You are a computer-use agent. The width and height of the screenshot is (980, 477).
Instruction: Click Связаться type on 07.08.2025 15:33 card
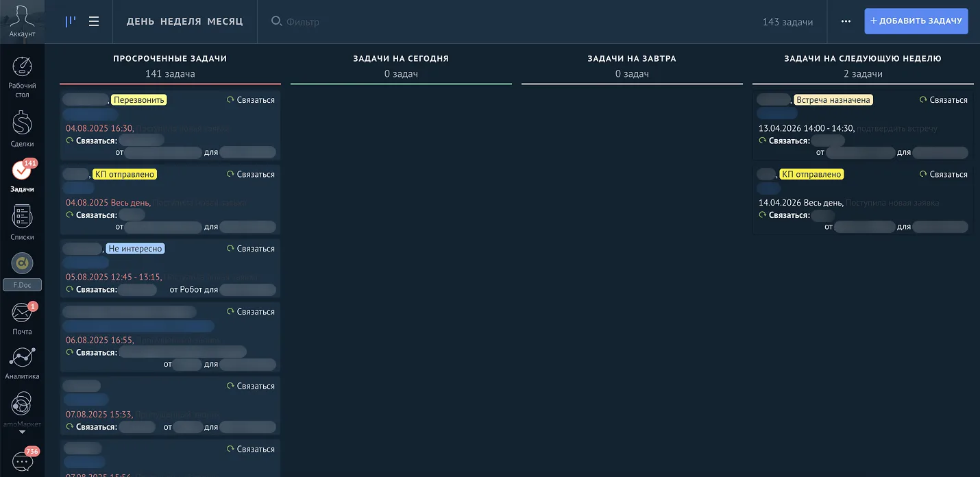pyautogui.click(x=251, y=387)
